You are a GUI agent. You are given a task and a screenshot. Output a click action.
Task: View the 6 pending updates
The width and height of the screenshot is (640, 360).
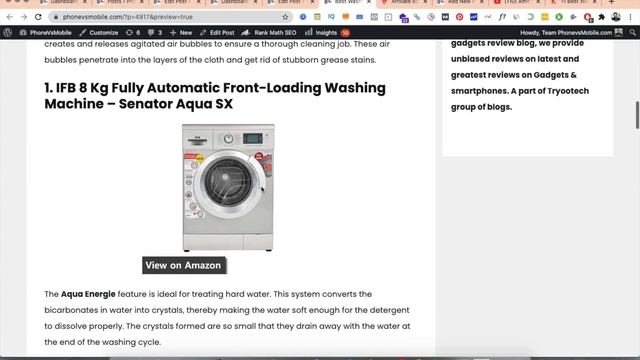(133, 33)
